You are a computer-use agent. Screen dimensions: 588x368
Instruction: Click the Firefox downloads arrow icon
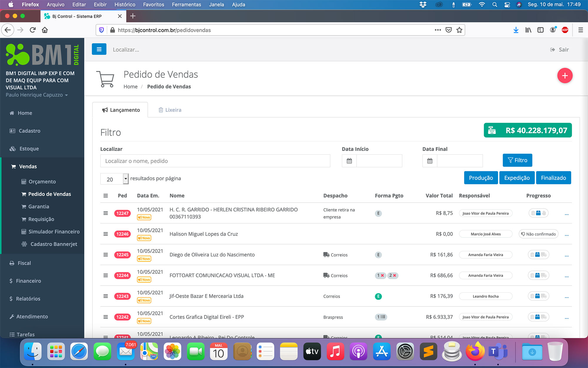pyautogui.click(x=516, y=30)
